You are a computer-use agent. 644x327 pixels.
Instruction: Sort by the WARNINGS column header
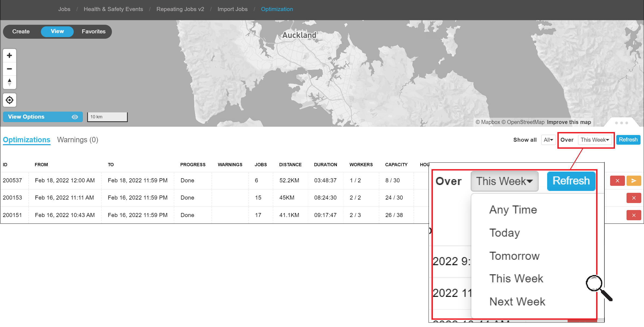[230, 165]
